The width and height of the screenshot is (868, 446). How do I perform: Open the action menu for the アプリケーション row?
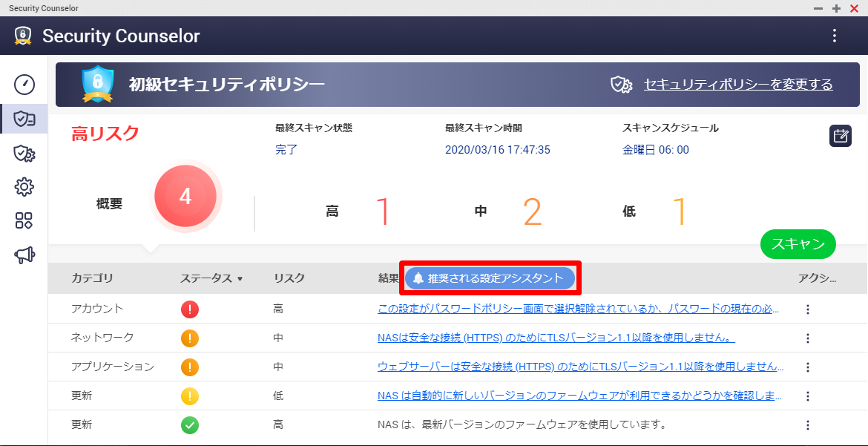[x=808, y=367]
